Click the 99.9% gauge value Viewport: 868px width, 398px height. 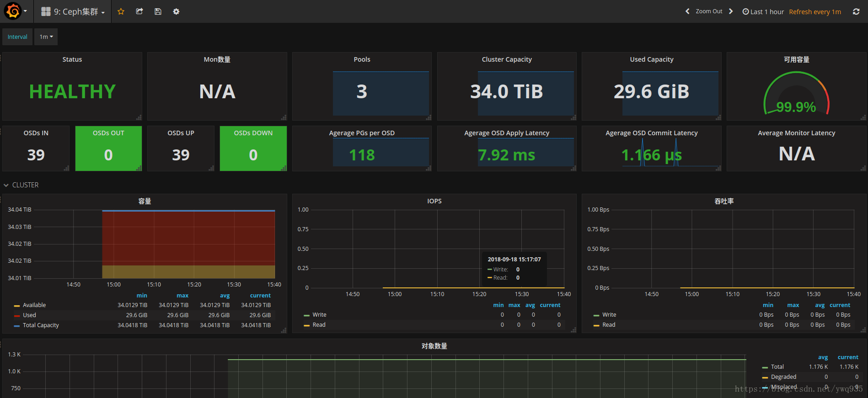(796, 107)
